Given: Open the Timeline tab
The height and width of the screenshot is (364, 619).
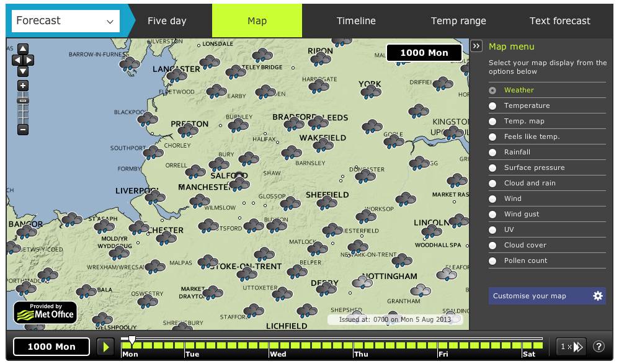Looking at the screenshot, I should 356,21.
